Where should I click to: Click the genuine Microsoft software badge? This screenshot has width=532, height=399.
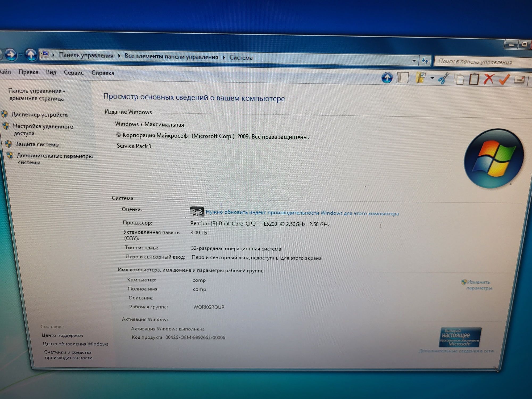[x=460, y=337]
